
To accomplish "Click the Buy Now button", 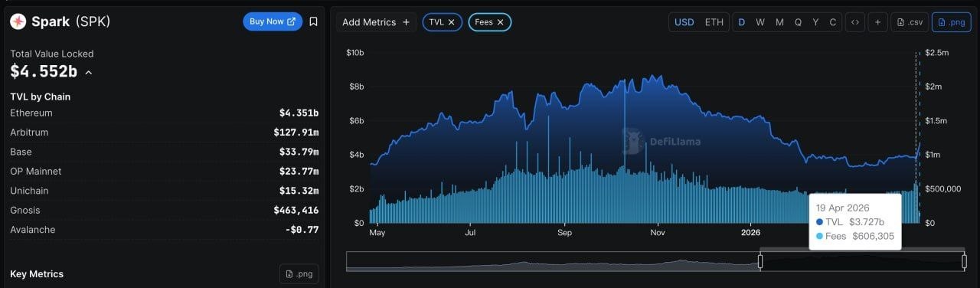I will pos(273,21).
